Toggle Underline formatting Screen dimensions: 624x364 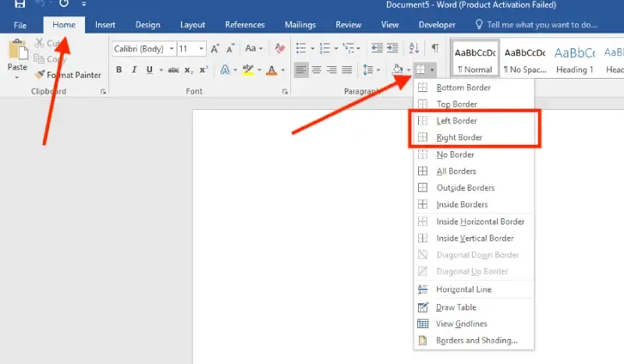coord(149,70)
